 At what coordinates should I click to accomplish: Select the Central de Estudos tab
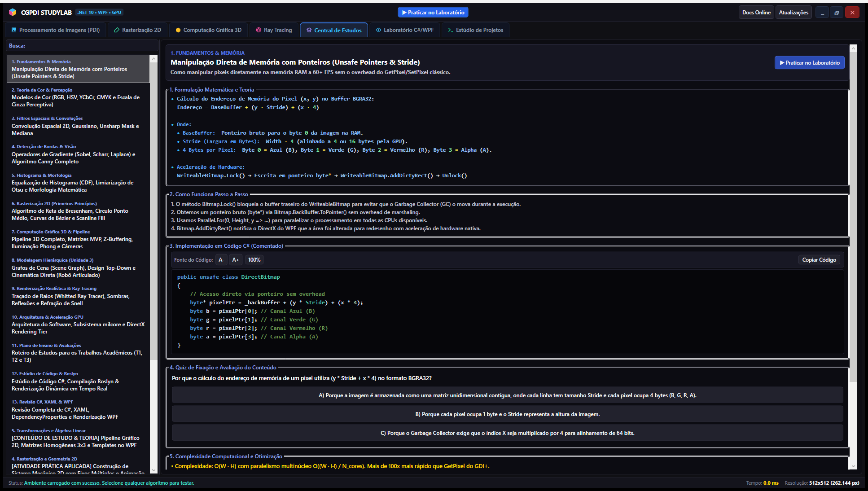(334, 30)
